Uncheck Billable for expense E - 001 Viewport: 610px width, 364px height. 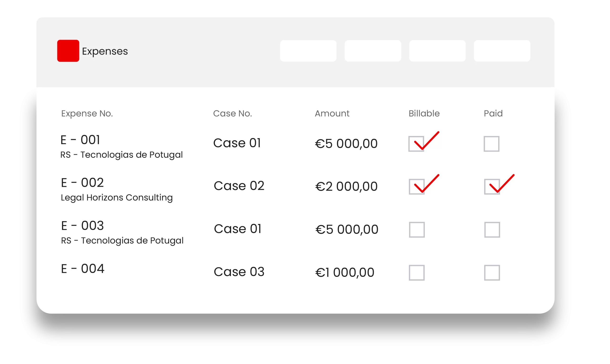(416, 144)
